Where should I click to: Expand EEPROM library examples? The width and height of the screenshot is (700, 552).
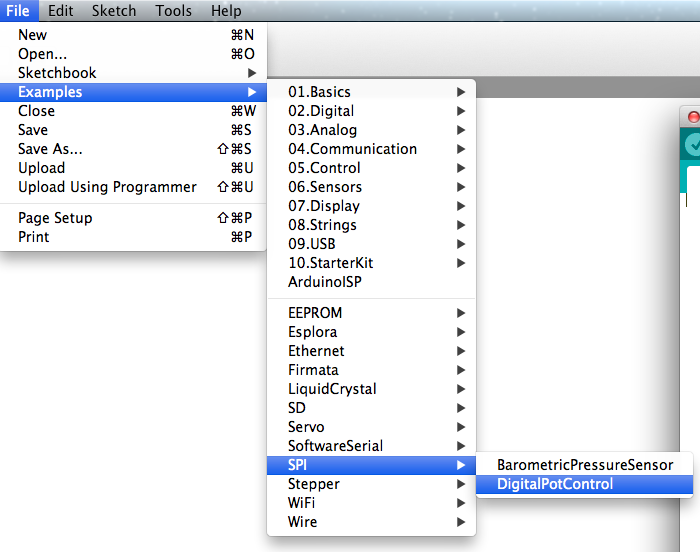pos(371,313)
